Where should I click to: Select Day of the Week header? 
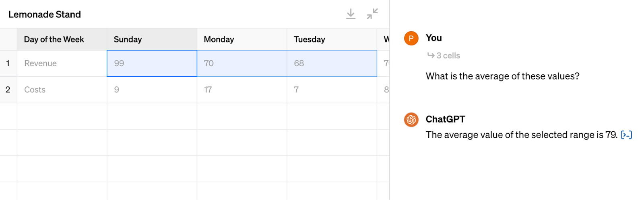click(x=62, y=39)
